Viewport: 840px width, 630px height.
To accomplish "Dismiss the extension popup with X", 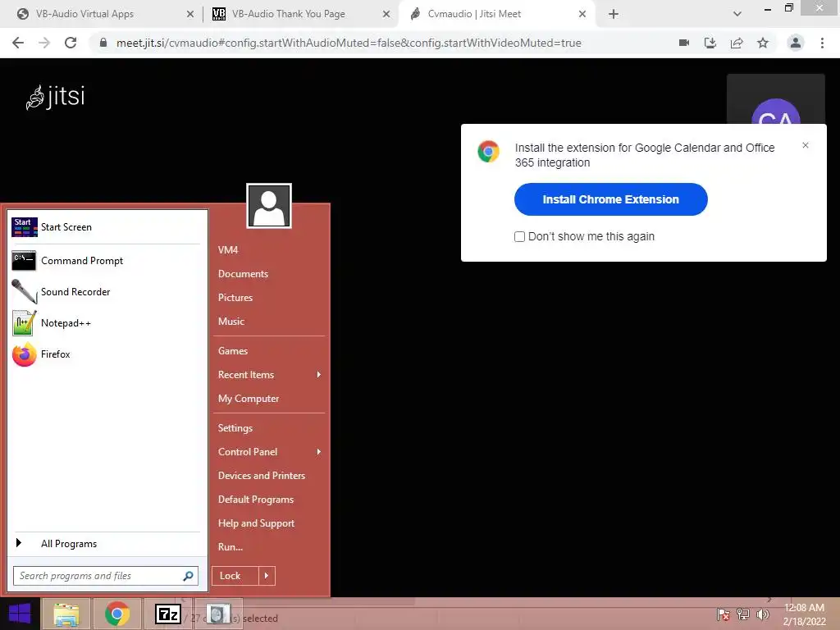I will pos(806,145).
